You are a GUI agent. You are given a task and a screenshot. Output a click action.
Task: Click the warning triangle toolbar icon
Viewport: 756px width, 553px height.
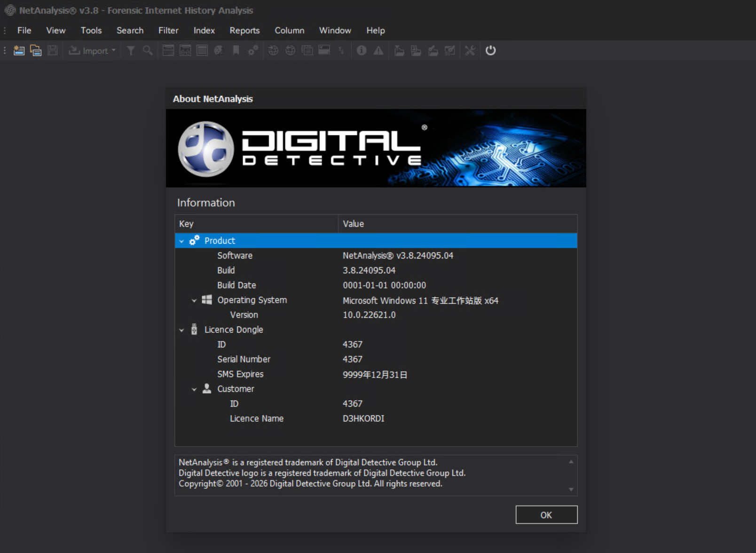(x=378, y=50)
